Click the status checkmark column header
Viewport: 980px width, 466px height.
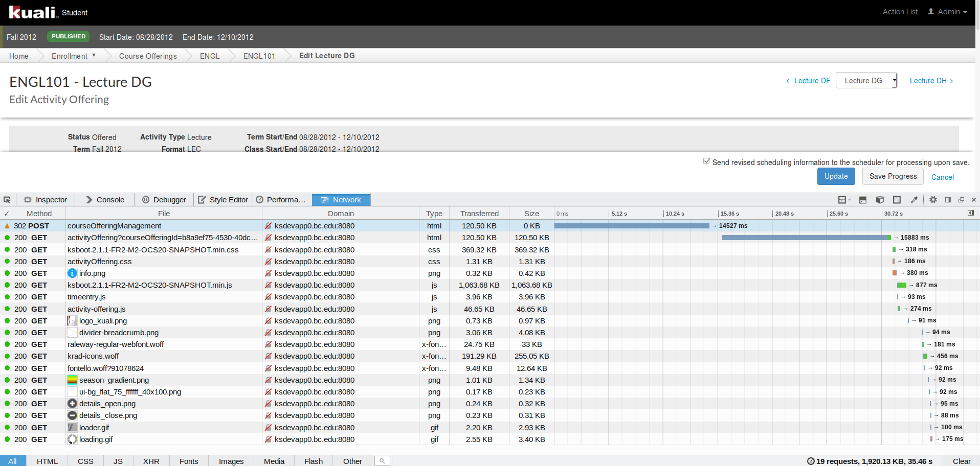[7, 214]
